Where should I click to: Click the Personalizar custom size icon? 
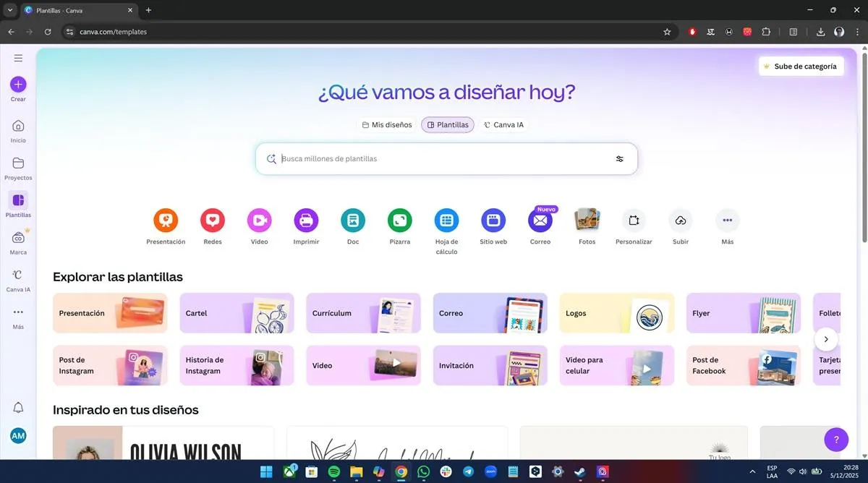(x=634, y=221)
